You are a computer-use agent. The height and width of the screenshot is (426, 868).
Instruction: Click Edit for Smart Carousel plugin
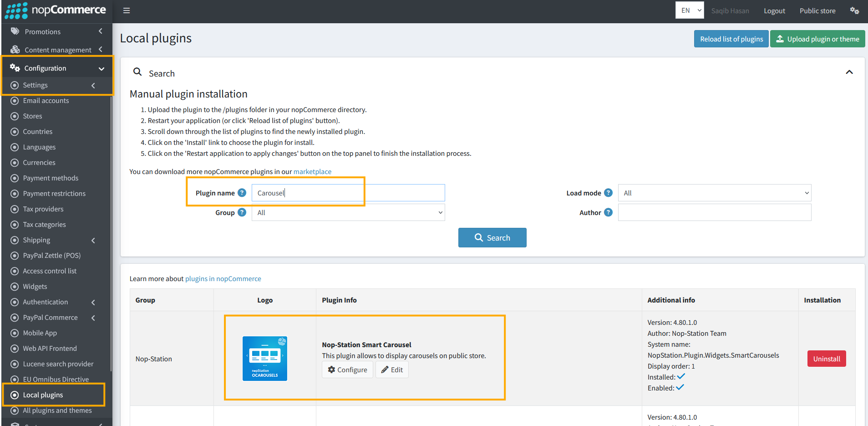click(x=392, y=370)
